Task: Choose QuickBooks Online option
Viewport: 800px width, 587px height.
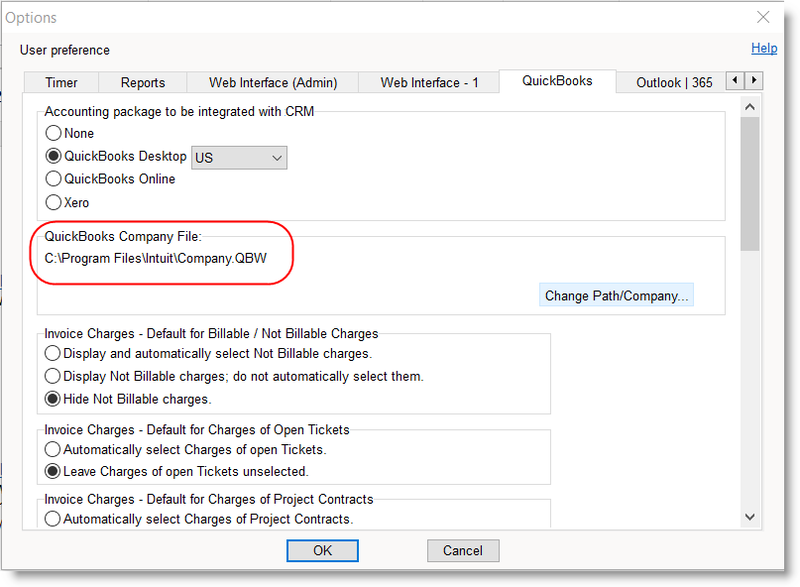Action: 54,179
